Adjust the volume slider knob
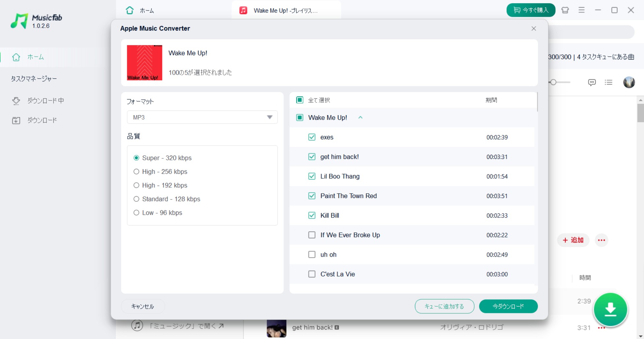Screen dimensions: 644x339 [x=553, y=82]
